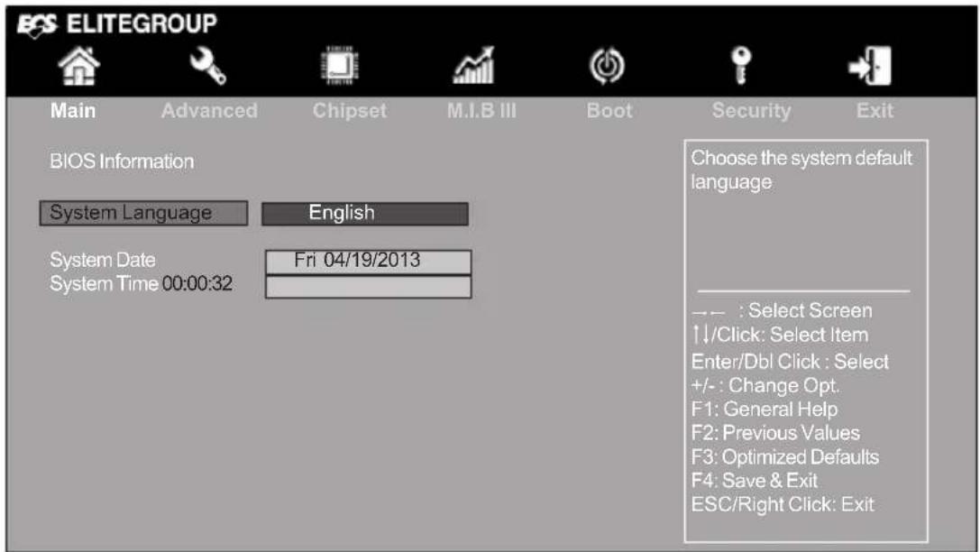This screenshot has width=980, height=552.
Task: Select the System Language item
Action: (143, 213)
